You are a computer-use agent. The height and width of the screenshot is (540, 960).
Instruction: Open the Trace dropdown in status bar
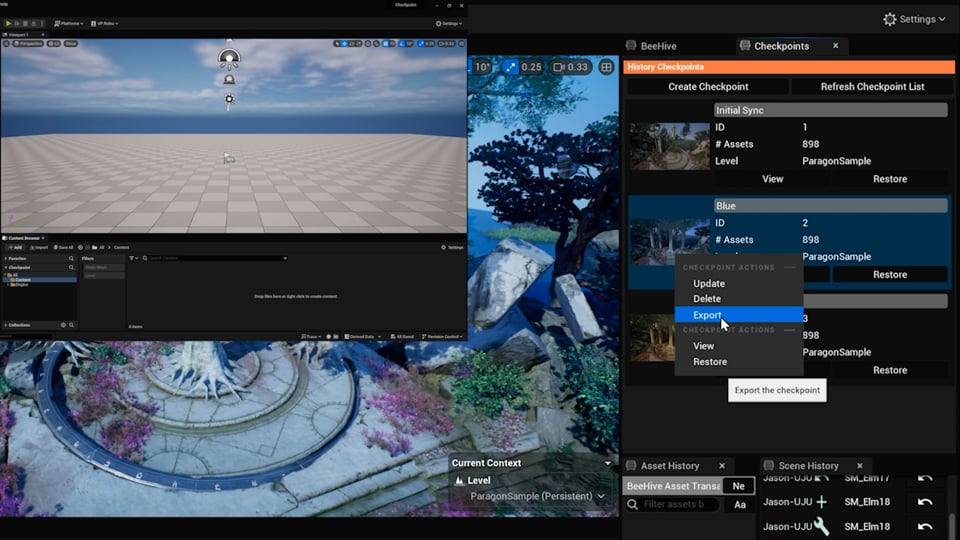point(311,337)
